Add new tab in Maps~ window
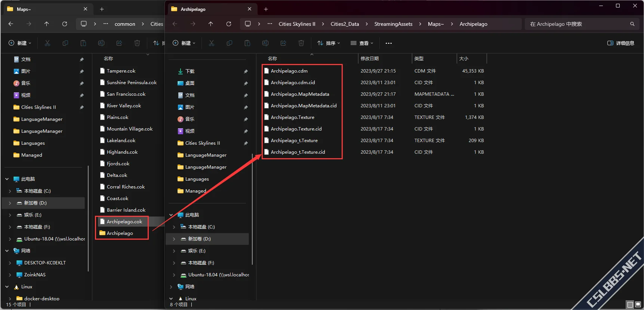This screenshot has height=310, width=644. (x=102, y=9)
